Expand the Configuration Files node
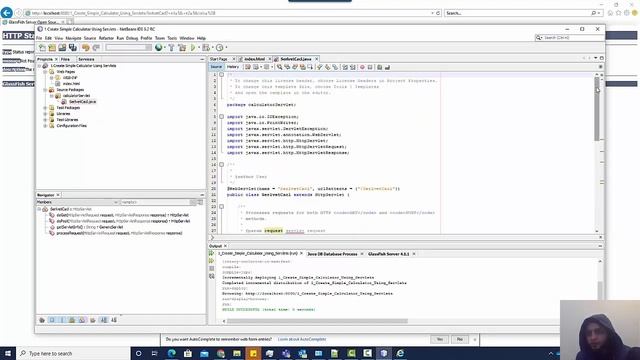 coord(45,126)
